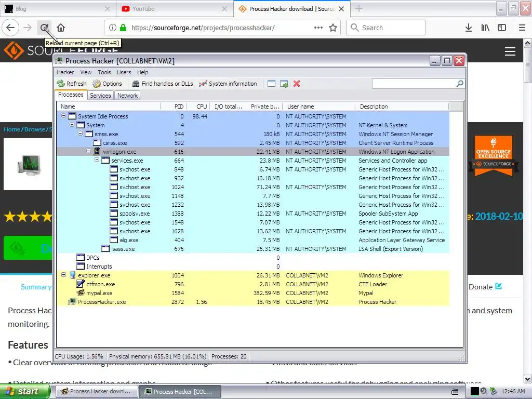
Task: Sort by the PID column header
Action: point(173,107)
